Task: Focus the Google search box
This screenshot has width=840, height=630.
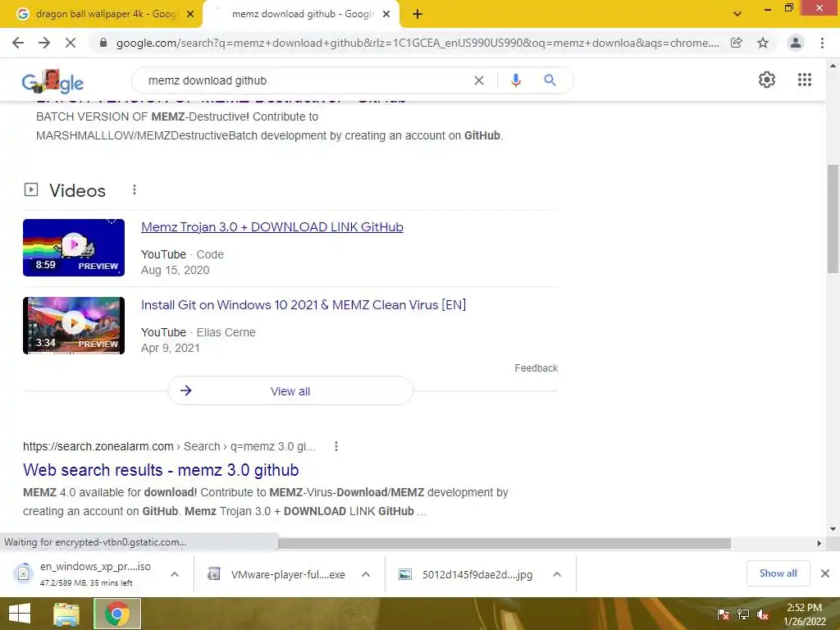Action: tap(305, 80)
